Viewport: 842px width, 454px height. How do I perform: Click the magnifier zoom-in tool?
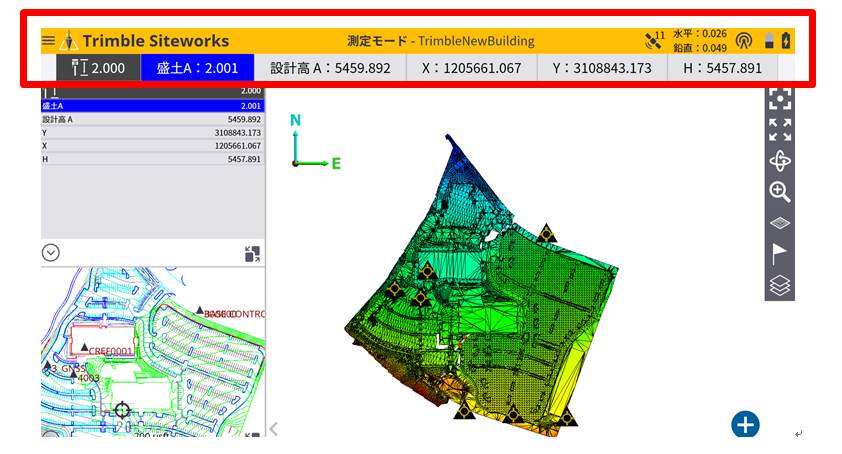point(780,192)
